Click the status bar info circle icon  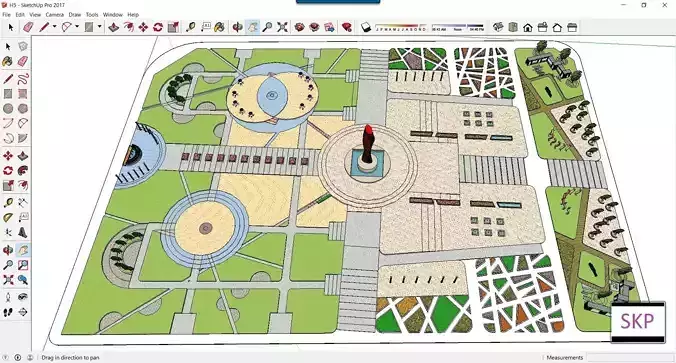(18, 357)
